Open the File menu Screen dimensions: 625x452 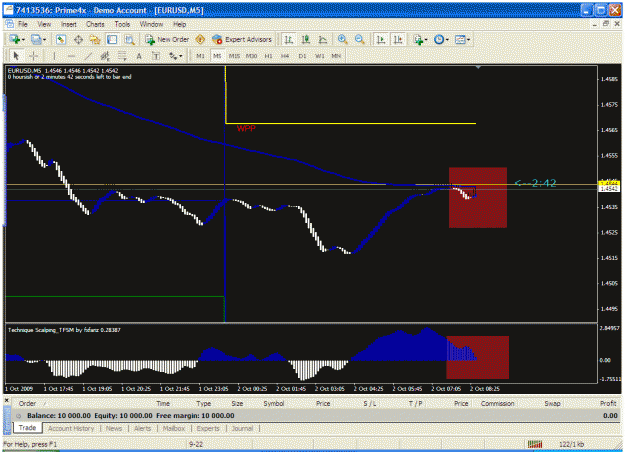(x=23, y=24)
